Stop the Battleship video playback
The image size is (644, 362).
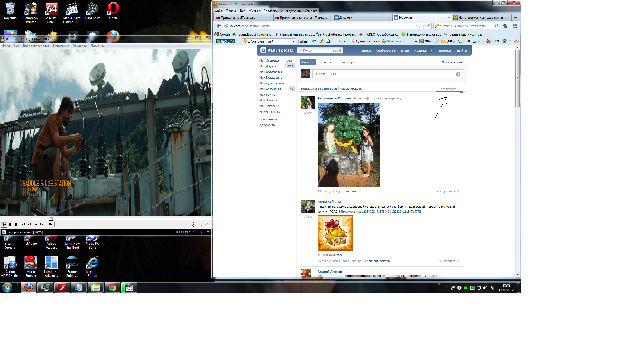coord(16,224)
